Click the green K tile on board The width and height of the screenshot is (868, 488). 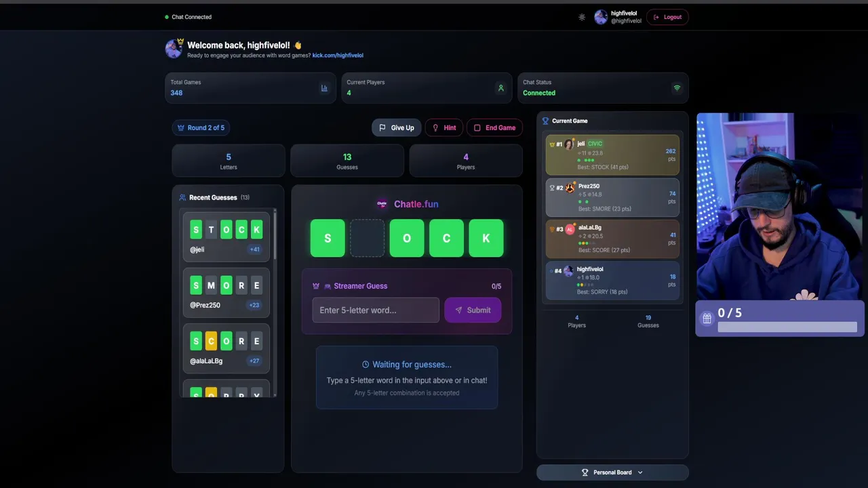coord(486,238)
